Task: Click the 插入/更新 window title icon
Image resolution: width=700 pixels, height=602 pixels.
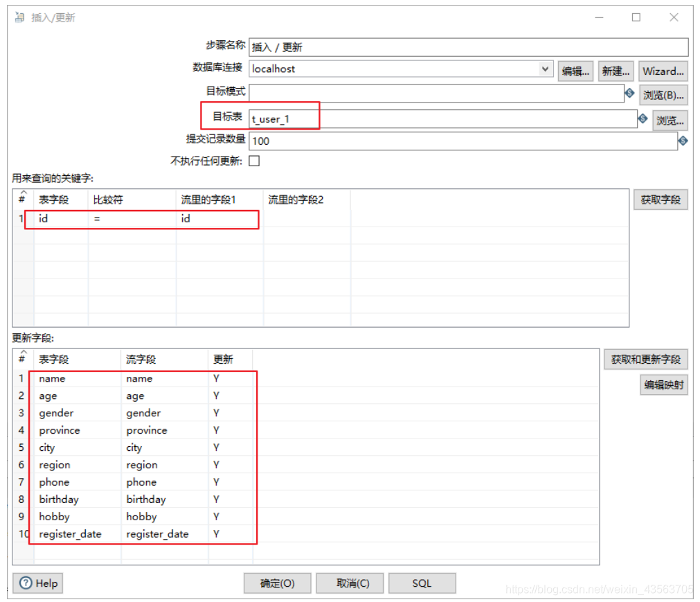Action: (x=19, y=17)
